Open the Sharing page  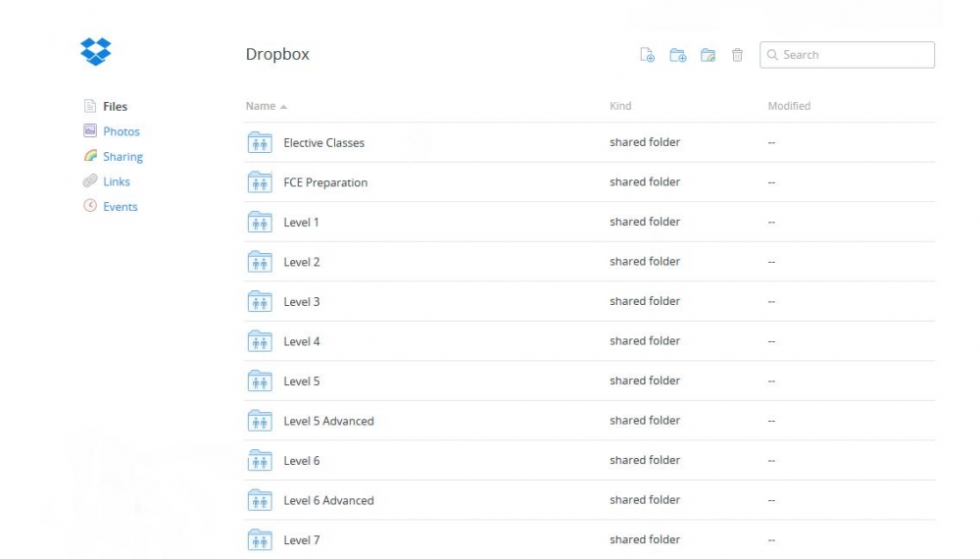tap(122, 157)
